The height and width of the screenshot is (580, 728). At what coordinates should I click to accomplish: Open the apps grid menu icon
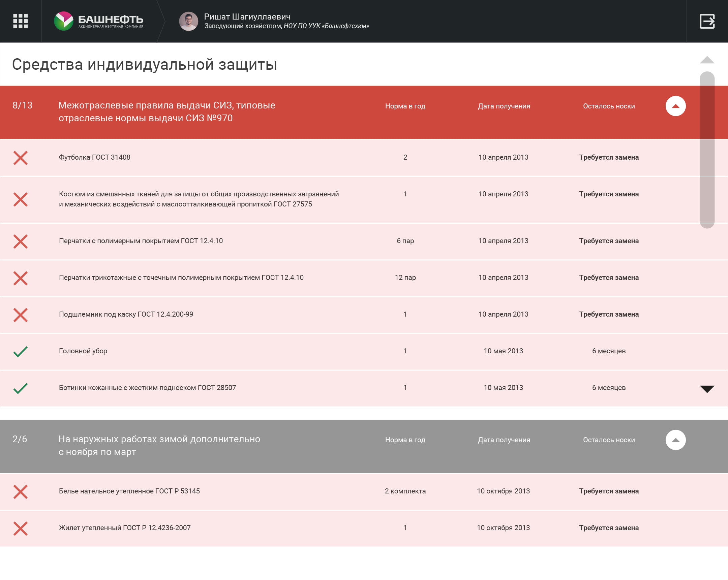point(20,21)
